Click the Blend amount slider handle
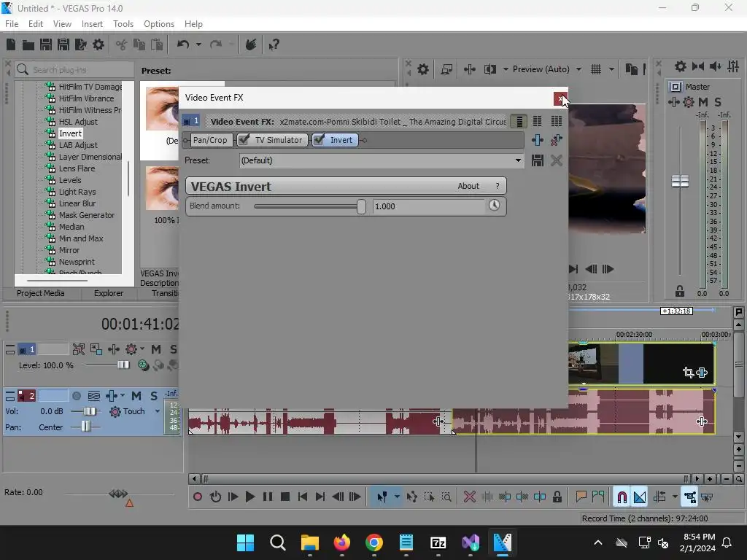 [x=361, y=206]
